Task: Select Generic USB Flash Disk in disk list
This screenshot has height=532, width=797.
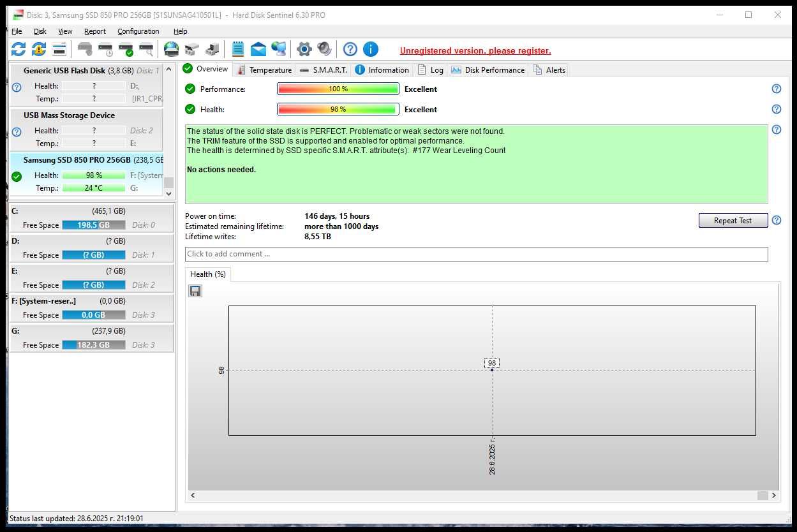Action: coord(86,85)
